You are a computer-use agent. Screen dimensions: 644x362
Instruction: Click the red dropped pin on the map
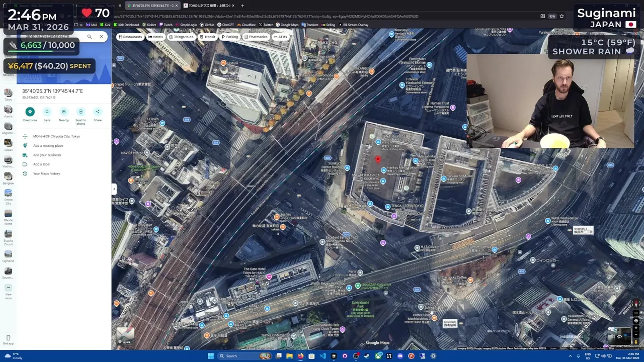(x=378, y=160)
